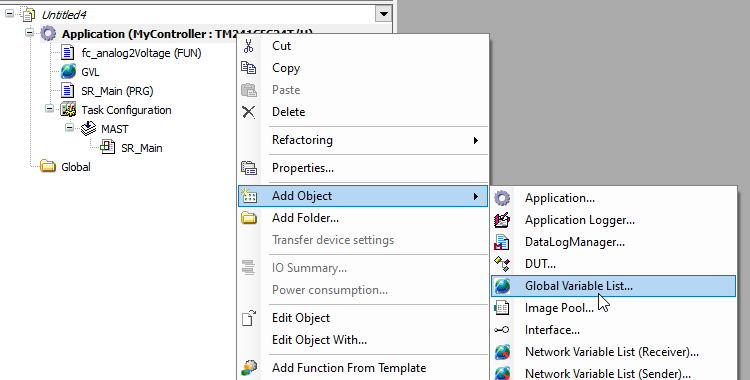Collapse the MAST task node
The width and height of the screenshot is (750, 380).
pos(69,128)
